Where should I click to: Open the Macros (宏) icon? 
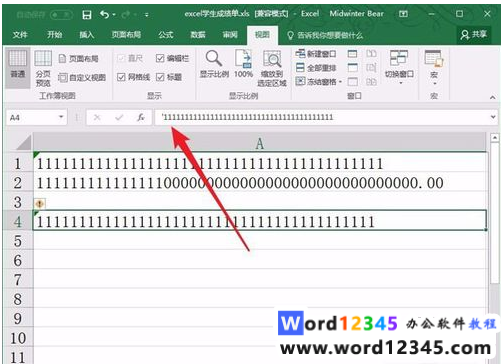[434, 67]
